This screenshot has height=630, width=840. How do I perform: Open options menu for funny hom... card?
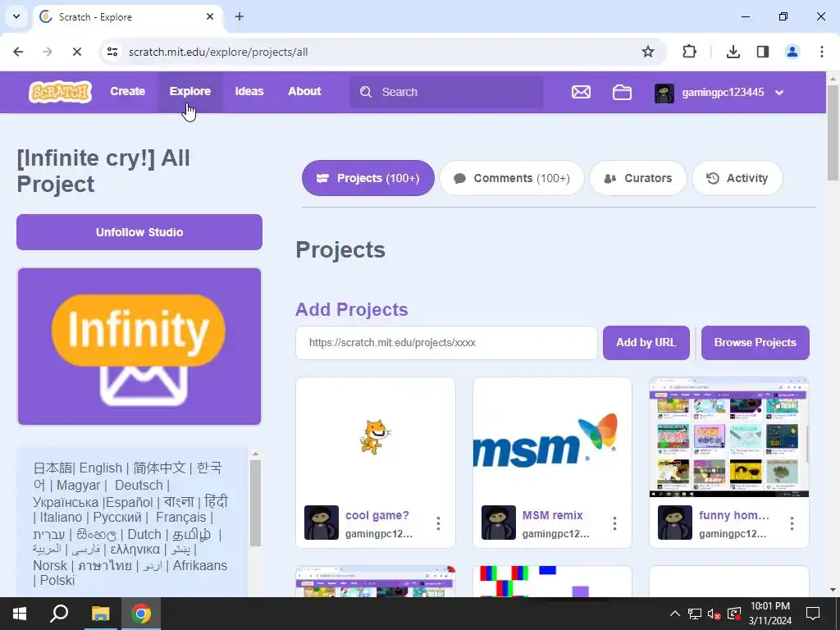click(x=792, y=523)
